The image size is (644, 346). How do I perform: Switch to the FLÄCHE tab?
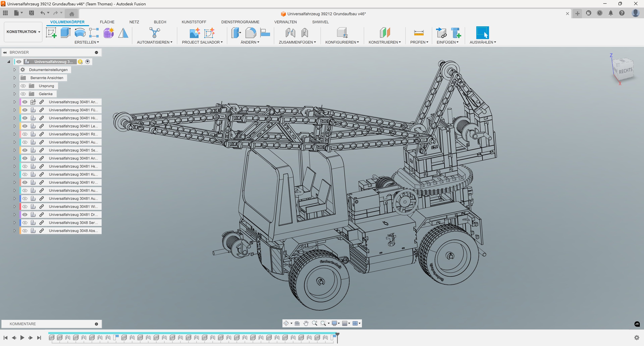(107, 22)
